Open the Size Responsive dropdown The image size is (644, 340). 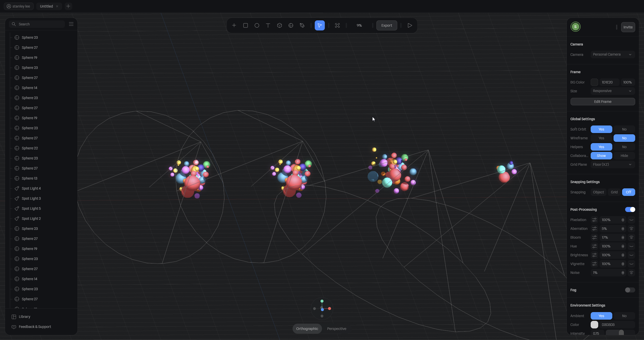coord(612,91)
